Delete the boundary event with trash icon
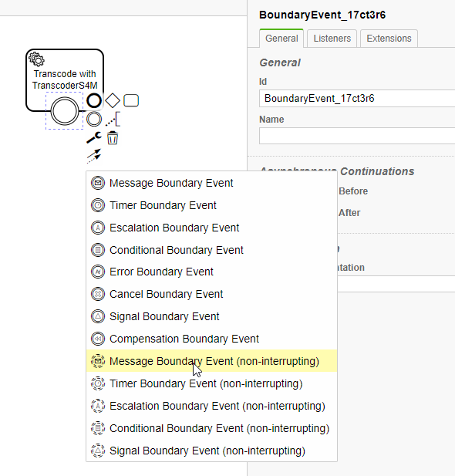This screenshot has width=455, height=476. (113, 138)
